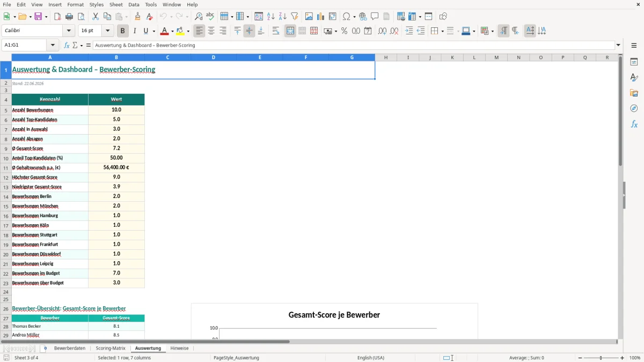644x362 pixels.
Task: Click the Increase Indent icon
Action: tap(409, 31)
